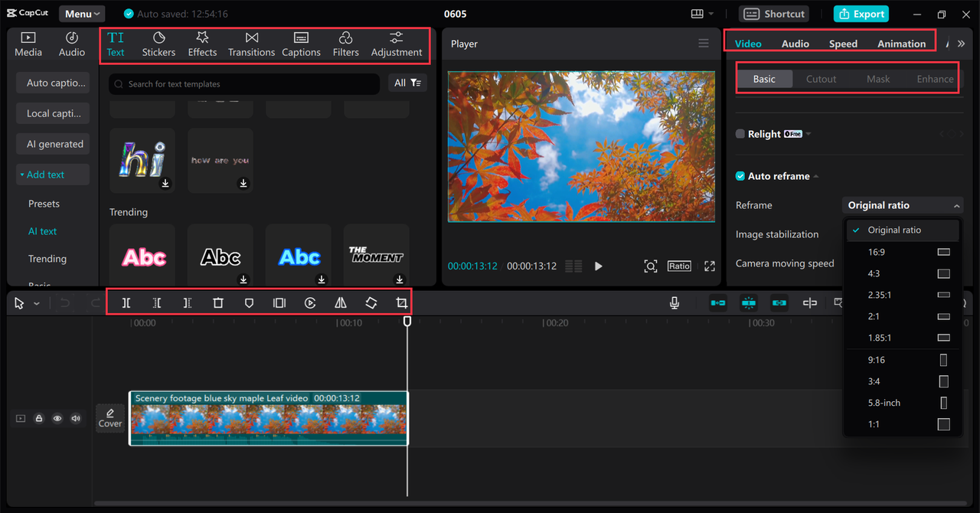Open the Effects panel

202,44
